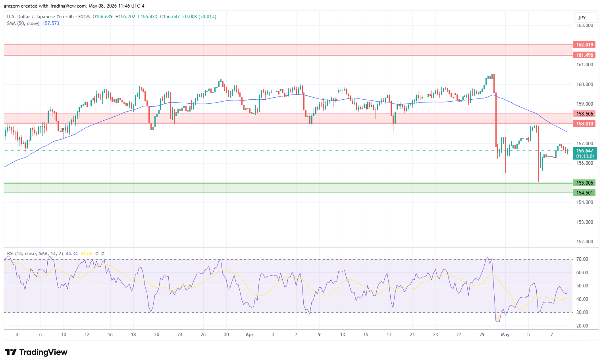Click date 20 on the time axis
603x364 pixels.
pos(156,335)
